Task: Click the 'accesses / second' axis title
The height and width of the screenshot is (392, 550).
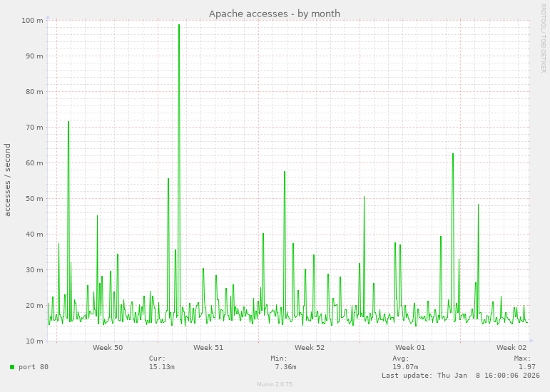Action: 7,180
